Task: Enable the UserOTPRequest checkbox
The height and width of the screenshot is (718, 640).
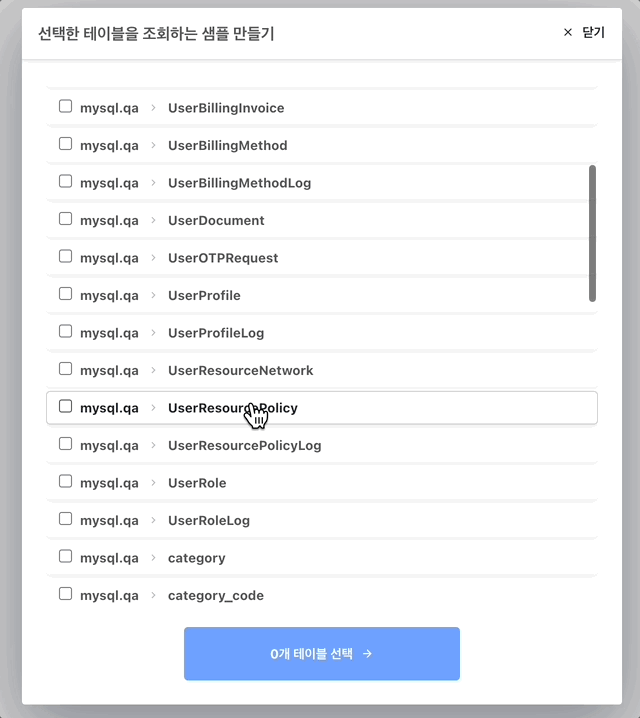Action: [65, 256]
